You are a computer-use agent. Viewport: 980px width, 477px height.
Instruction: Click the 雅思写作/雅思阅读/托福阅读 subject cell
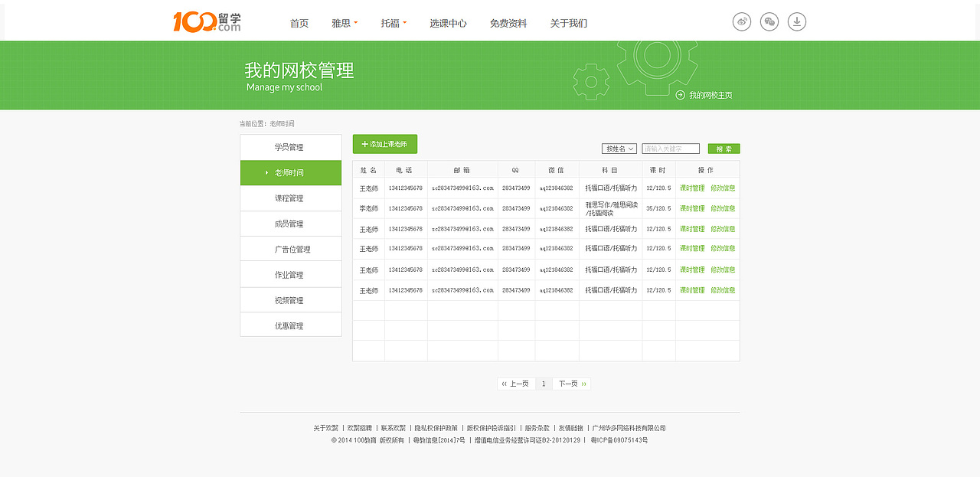(x=611, y=209)
